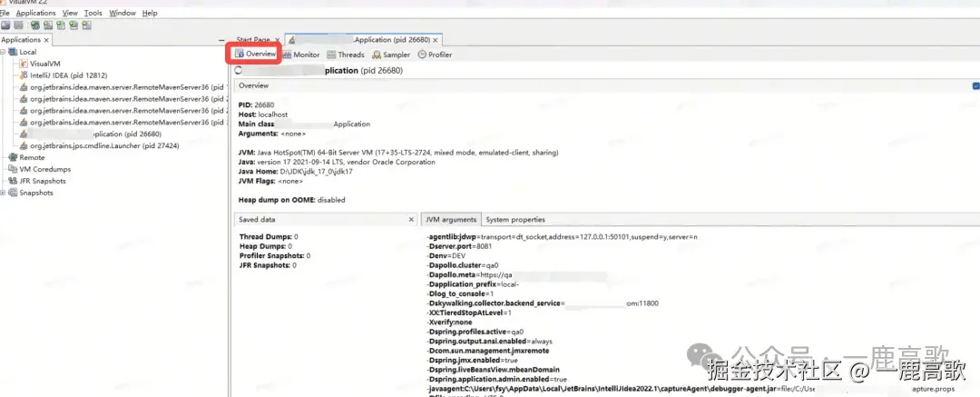Close the Start Page tab
This screenshot has width=980, height=397.
click(x=278, y=40)
